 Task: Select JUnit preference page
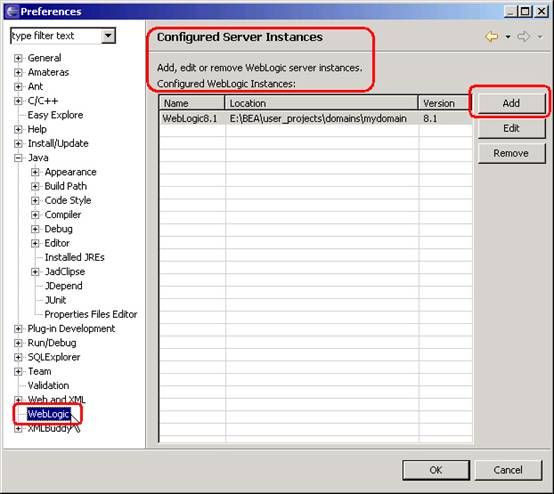click(55, 300)
